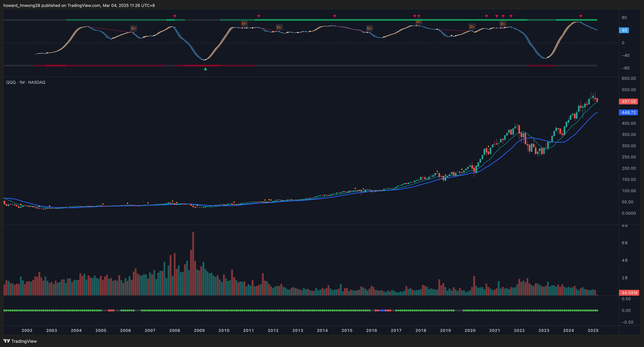Click the 4 B volume scale value
This screenshot has width=644, height=347.
click(x=625, y=260)
